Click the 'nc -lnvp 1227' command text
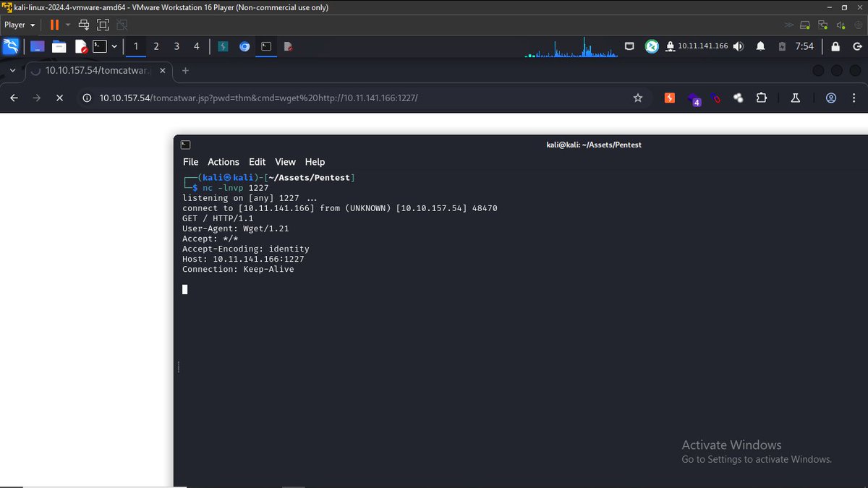The height and width of the screenshot is (488, 868). click(235, 188)
